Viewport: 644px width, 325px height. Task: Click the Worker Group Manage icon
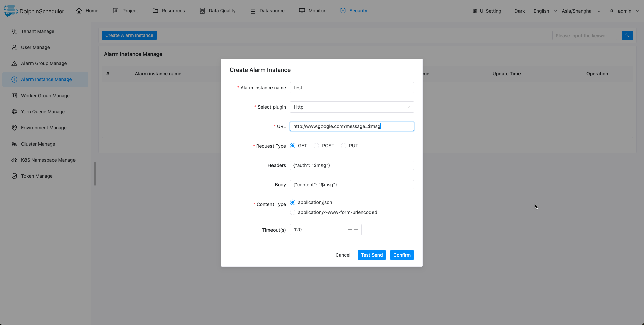pyautogui.click(x=14, y=96)
